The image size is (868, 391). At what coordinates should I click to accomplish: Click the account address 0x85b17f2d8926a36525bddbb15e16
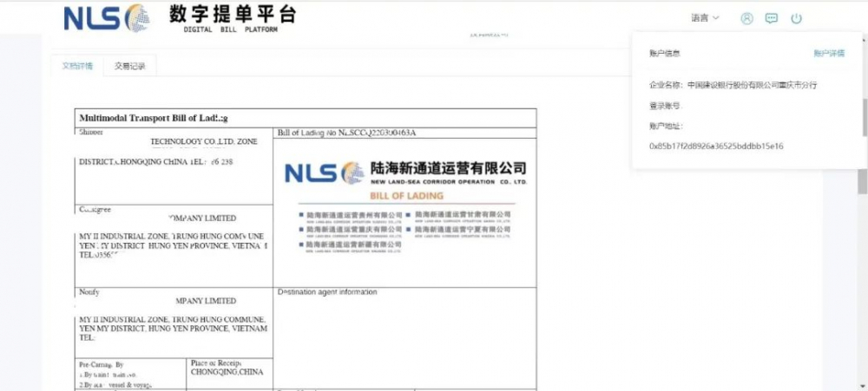click(x=716, y=147)
